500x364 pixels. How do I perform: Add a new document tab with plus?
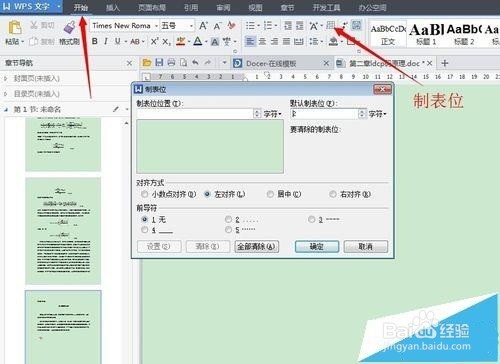[x=444, y=63]
